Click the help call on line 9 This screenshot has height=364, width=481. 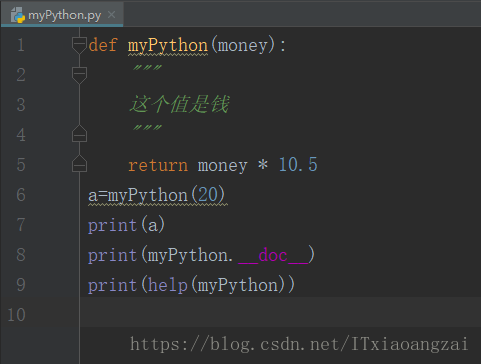(168, 285)
